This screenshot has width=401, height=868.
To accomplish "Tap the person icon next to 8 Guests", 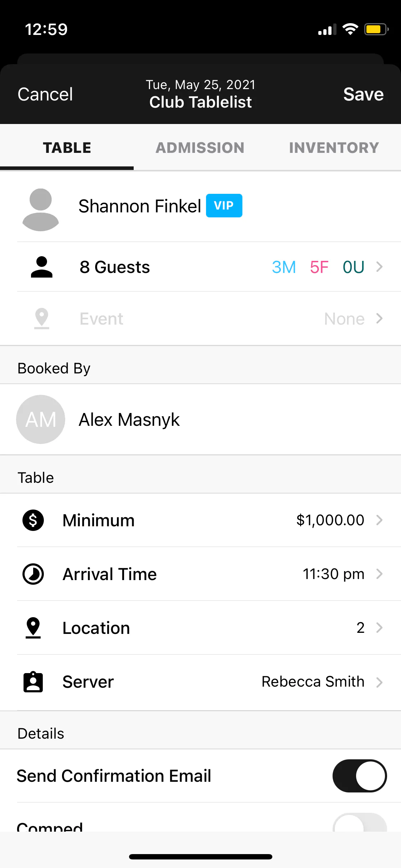I will [41, 267].
